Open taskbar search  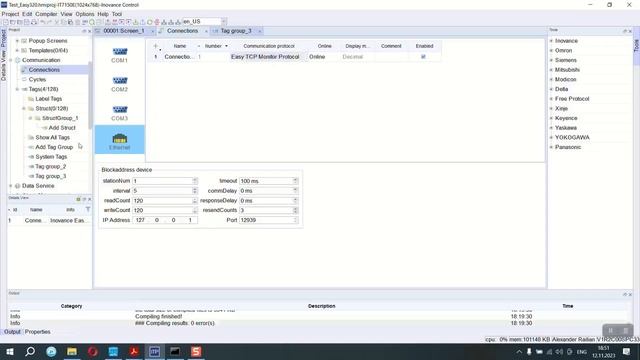[x=30, y=351]
